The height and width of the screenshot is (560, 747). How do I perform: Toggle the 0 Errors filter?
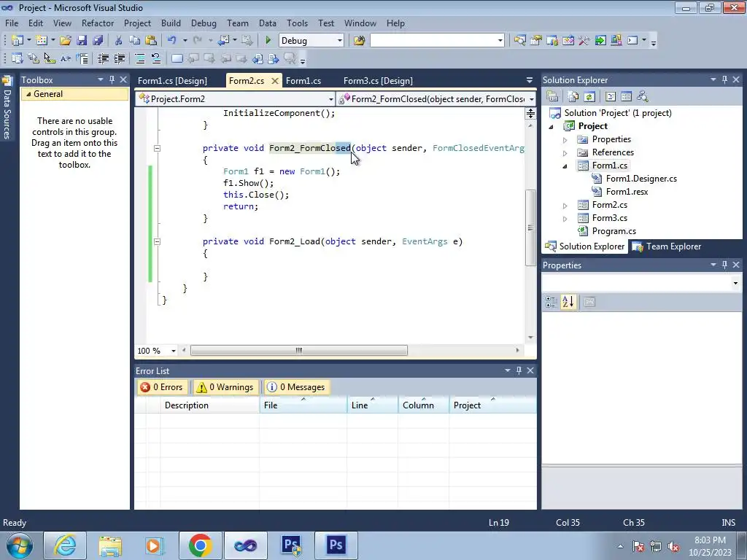pos(162,387)
